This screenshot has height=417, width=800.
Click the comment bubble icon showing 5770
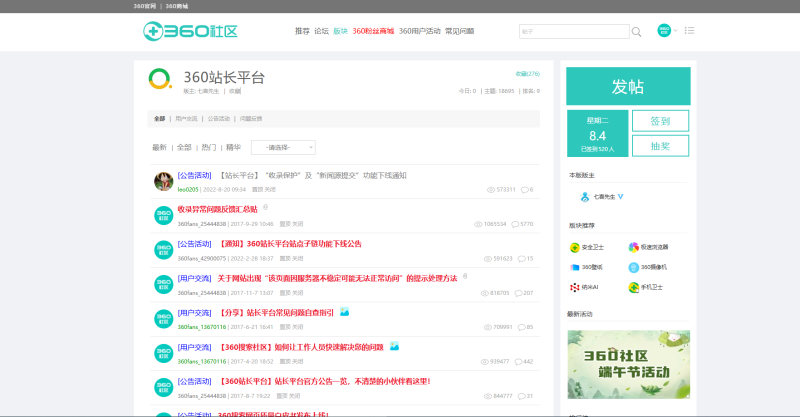(x=515, y=224)
